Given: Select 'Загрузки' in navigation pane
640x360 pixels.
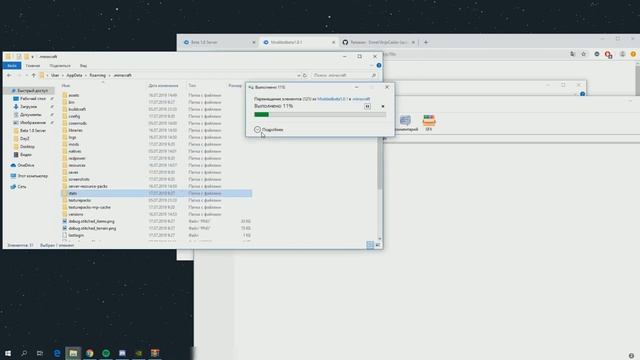Looking at the screenshot, I should [28, 107].
